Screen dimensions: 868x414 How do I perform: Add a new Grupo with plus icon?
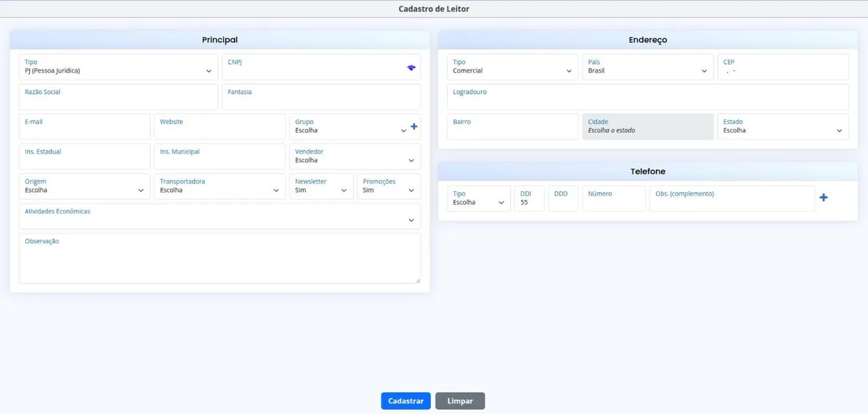[414, 127]
